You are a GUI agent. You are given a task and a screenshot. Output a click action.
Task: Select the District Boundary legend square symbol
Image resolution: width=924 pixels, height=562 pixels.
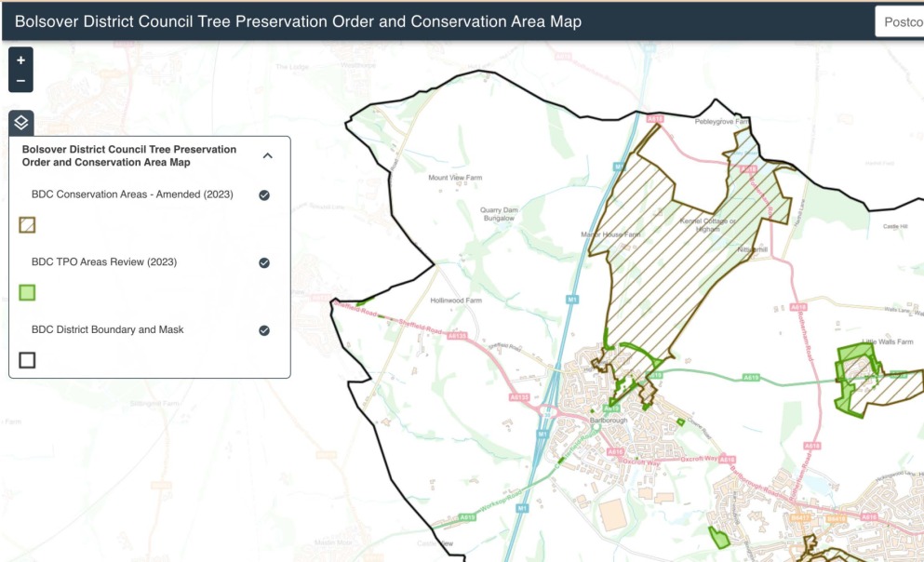pos(27,359)
